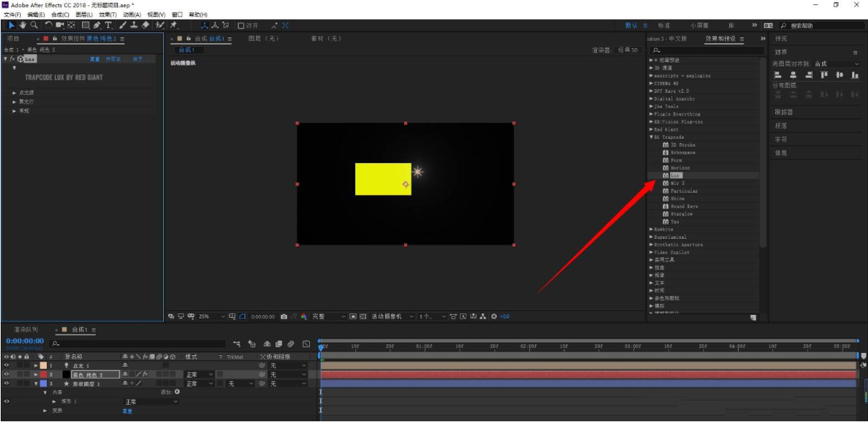Toggle shy layers hide switch in timeline
This screenshot has width=868, height=422.
tap(267, 344)
